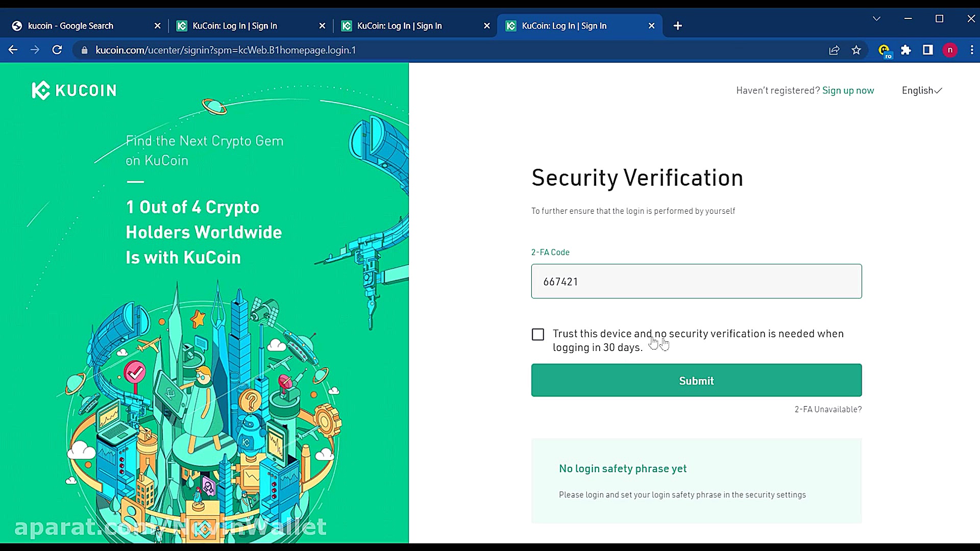
Task: Open the Extensions puzzle icon
Action: (906, 50)
